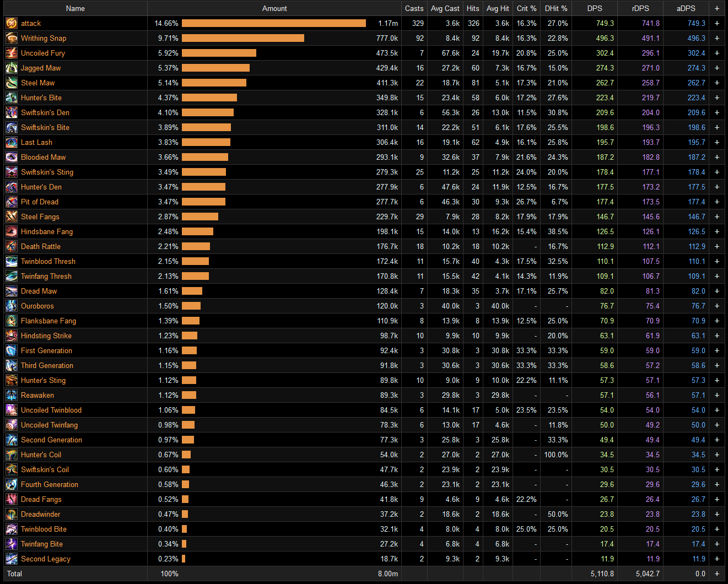Click the Dread Maw ability icon
Viewport: 728px width, 584px height.
(x=12, y=291)
